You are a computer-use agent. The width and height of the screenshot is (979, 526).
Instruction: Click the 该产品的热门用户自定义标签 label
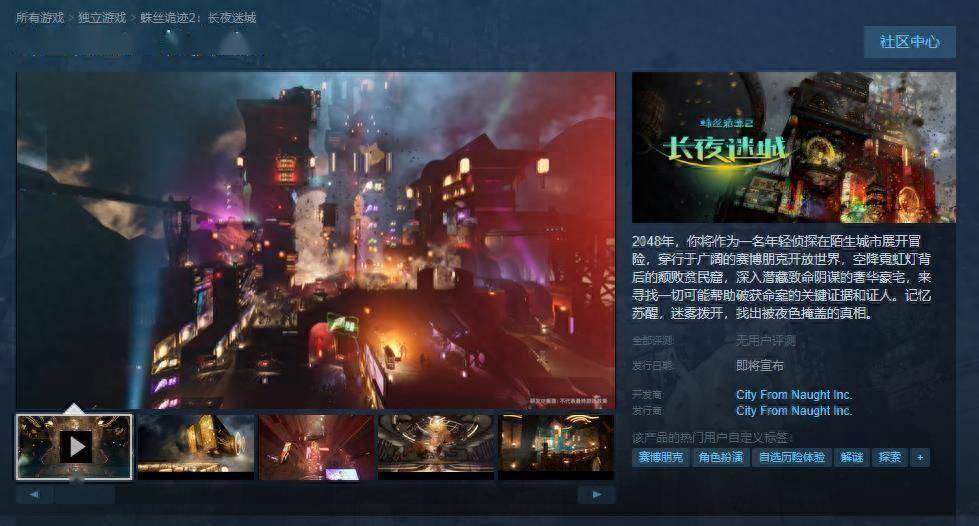(x=710, y=438)
